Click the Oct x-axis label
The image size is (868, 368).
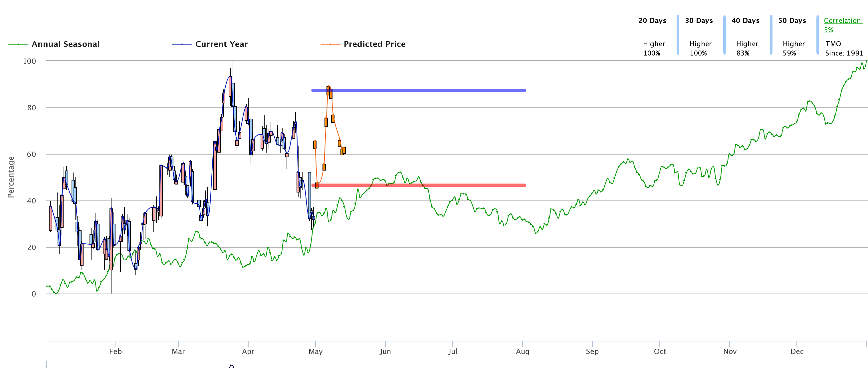click(660, 351)
